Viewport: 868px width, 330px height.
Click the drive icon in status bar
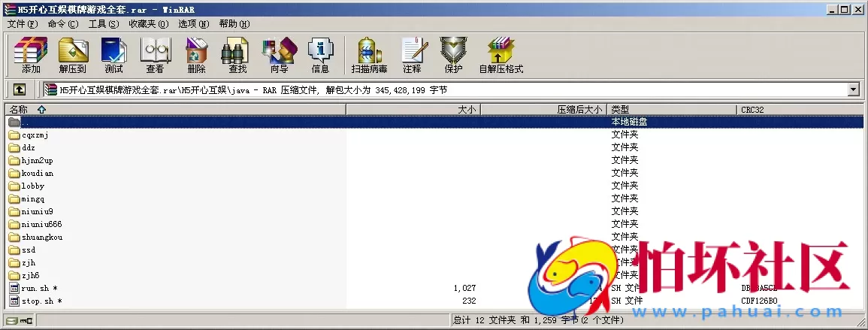[x=11, y=320]
